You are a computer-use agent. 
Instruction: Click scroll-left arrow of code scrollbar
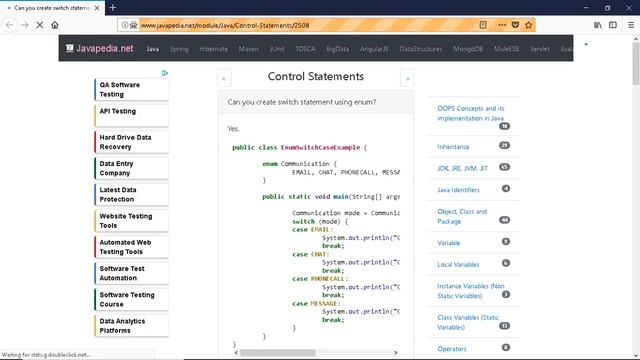(x=236, y=352)
